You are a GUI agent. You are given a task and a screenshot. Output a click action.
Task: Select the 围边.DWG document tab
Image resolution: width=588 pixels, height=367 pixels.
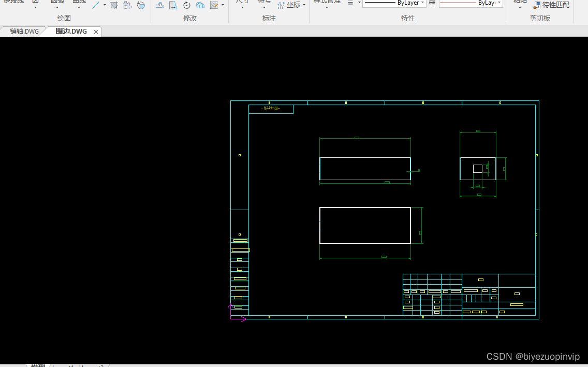71,32
